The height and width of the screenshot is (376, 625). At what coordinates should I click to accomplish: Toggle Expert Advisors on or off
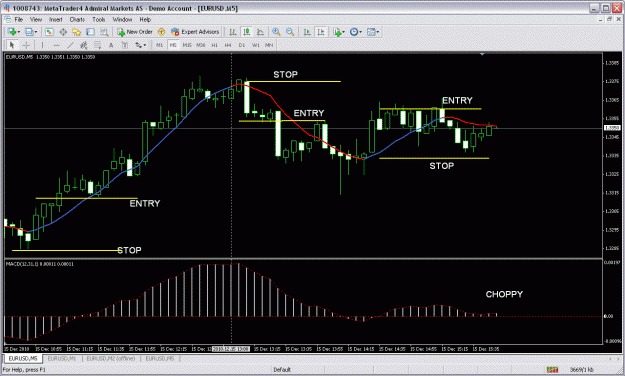click(x=195, y=32)
